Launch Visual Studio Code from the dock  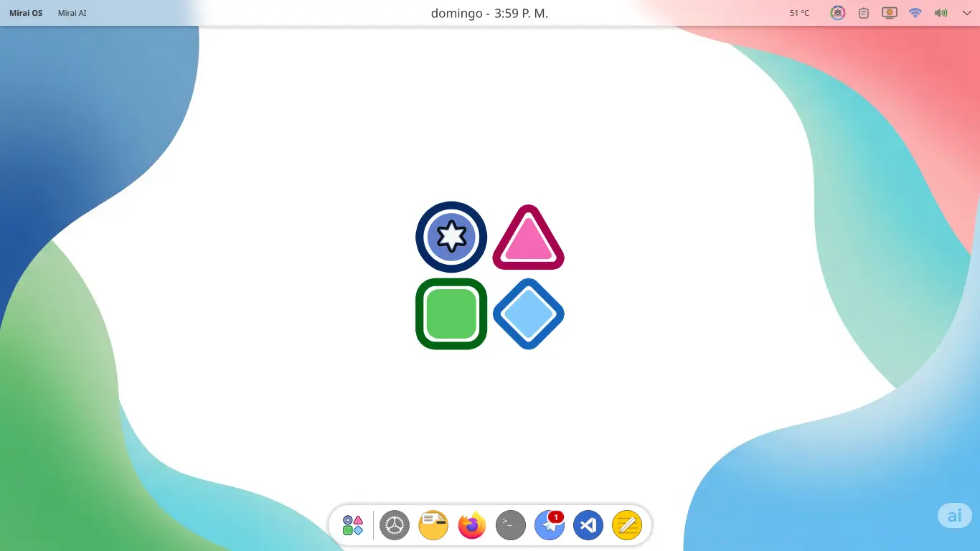pos(588,525)
